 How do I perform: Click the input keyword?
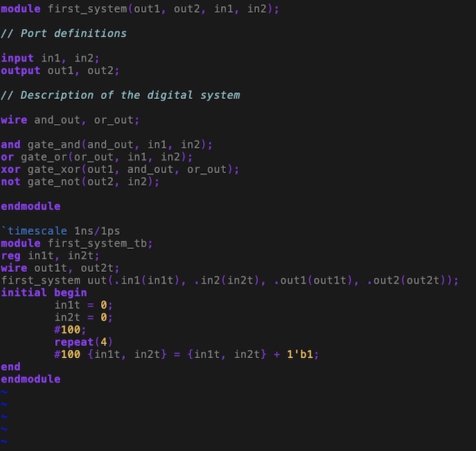(17, 58)
